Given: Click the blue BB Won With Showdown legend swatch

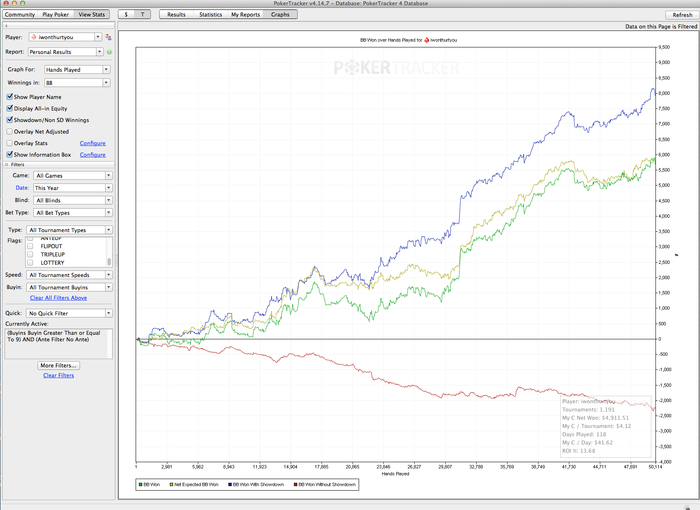Looking at the screenshot, I should pyautogui.click(x=230, y=485).
